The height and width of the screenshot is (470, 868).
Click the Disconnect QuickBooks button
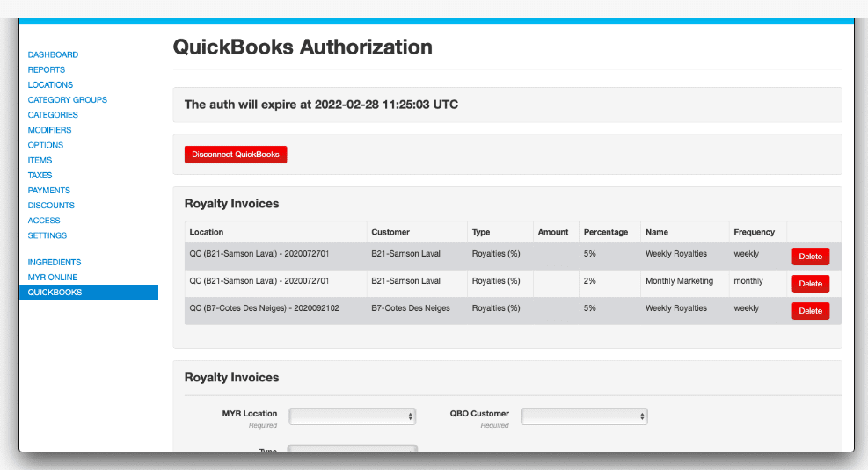click(236, 155)
